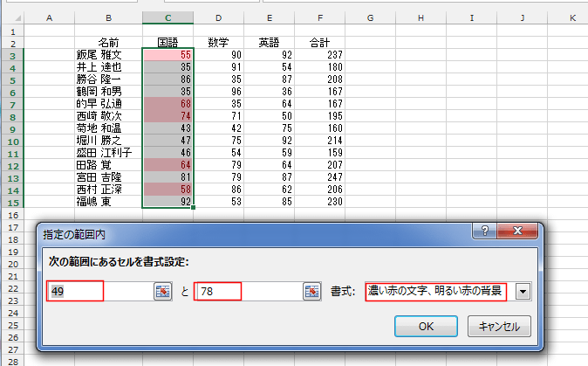Click range selector icon beside the 49 field
The image size is (588, 366).
[x=163, y=291]
